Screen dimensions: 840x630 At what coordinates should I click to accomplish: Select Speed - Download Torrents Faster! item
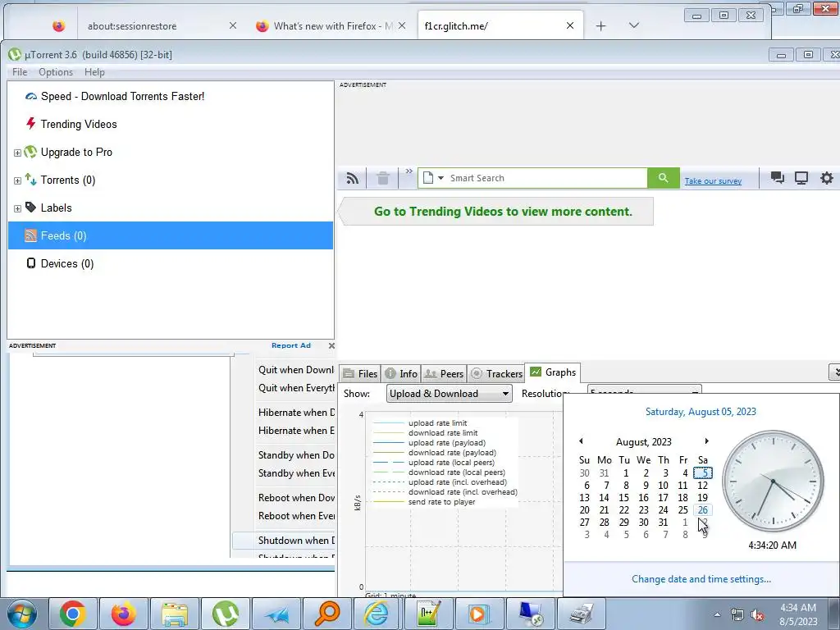122,97
